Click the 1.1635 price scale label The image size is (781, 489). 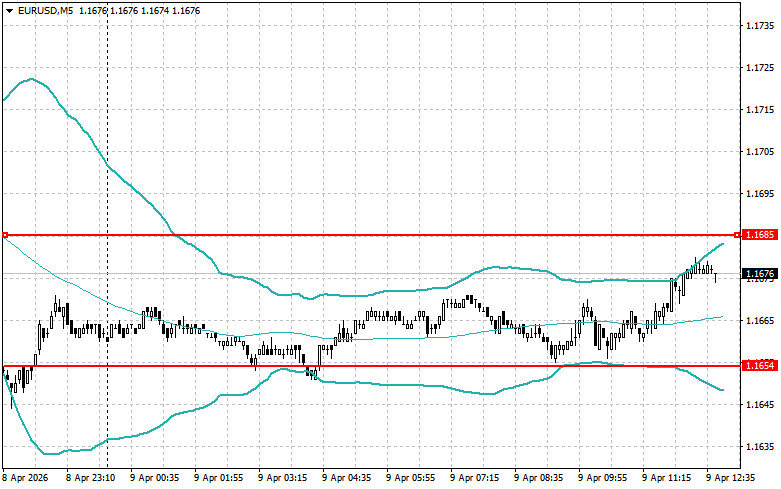click(x=760, y=447)
